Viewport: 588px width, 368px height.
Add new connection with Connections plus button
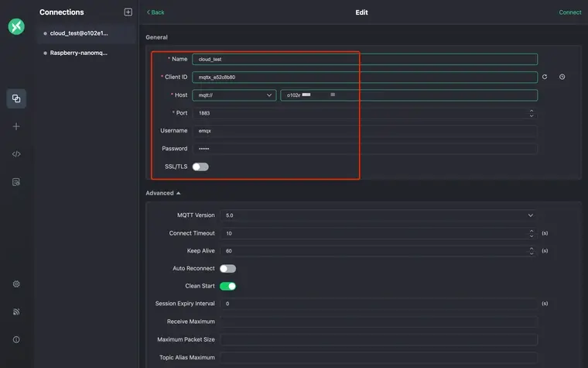(128, 12)
